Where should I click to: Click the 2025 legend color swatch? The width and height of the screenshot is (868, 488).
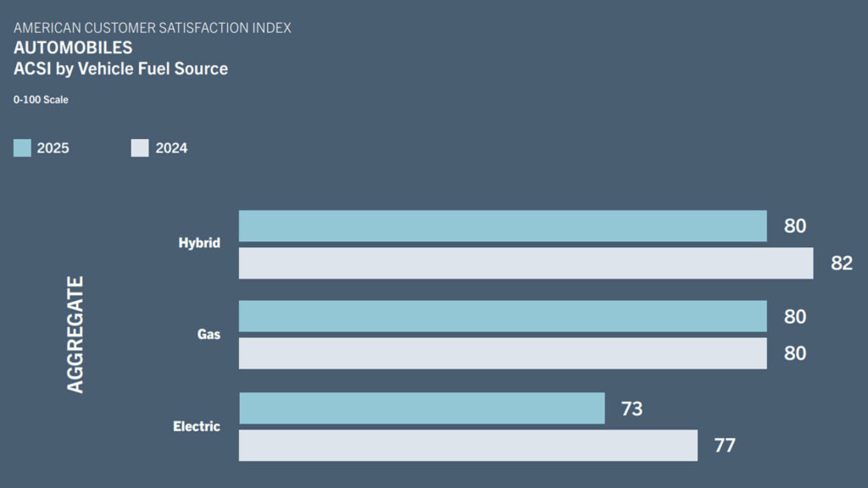tap(22, 148)
